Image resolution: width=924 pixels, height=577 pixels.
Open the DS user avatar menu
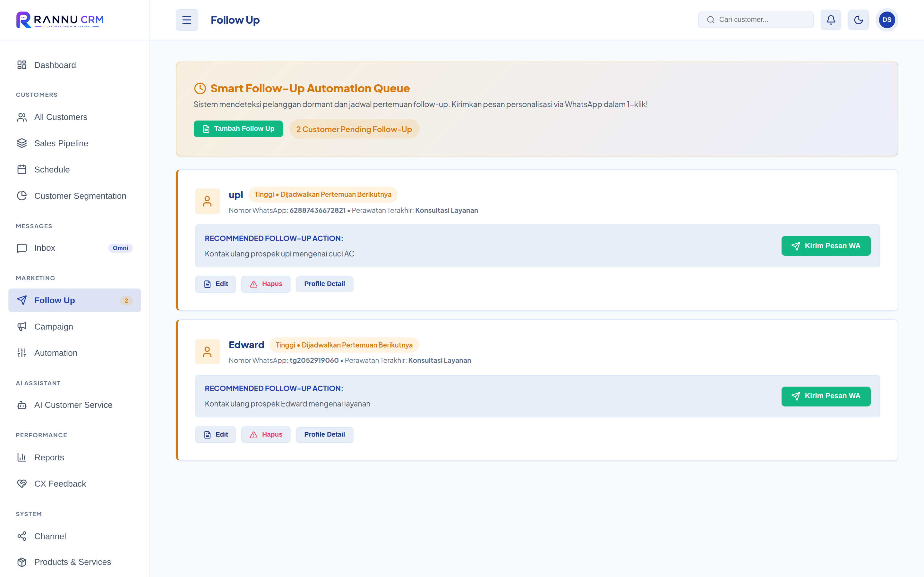click(x=886, y=20)
